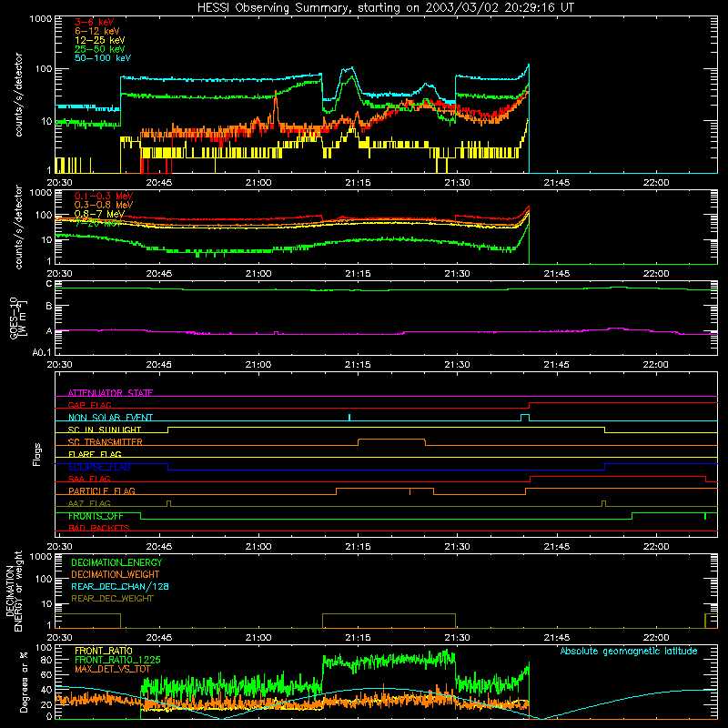Select the 7-20 MeV legend label
This screenshot has height=728, width=728.
tap(98, 223)
